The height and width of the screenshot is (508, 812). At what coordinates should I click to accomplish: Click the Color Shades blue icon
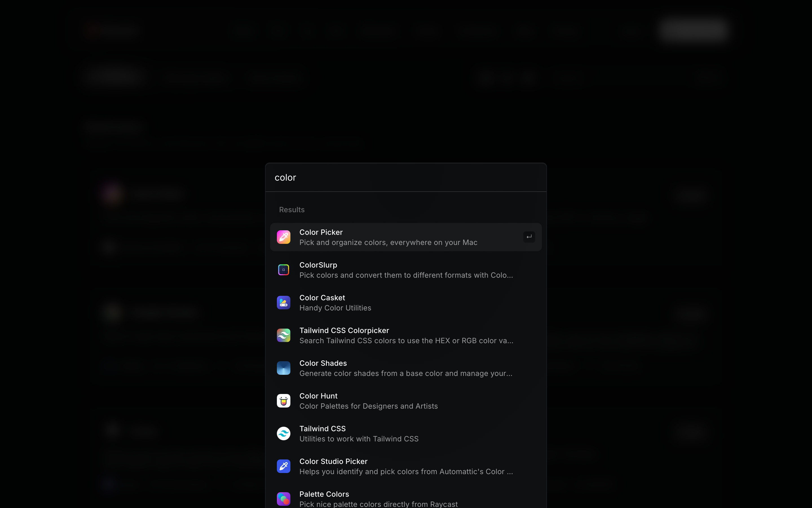(x=284, y=368)
